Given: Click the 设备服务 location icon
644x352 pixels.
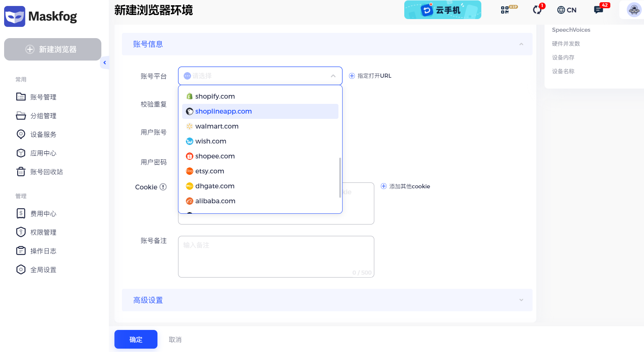Looking at the screenshot, I should click(21, 134).
